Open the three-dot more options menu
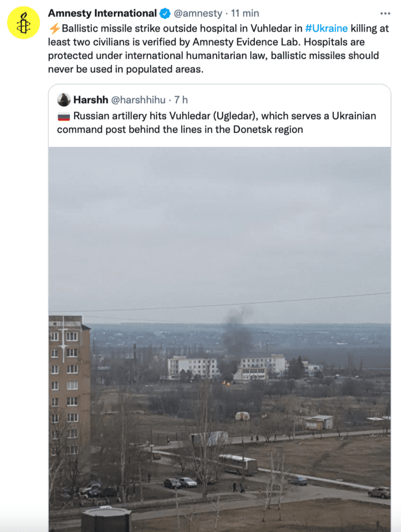The image size is (401, 532). [385, 14]
